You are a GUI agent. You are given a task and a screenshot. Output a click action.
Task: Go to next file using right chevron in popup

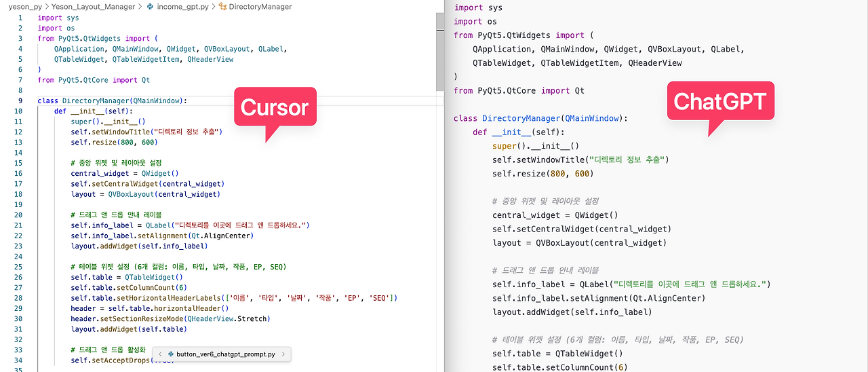(284, 354)
